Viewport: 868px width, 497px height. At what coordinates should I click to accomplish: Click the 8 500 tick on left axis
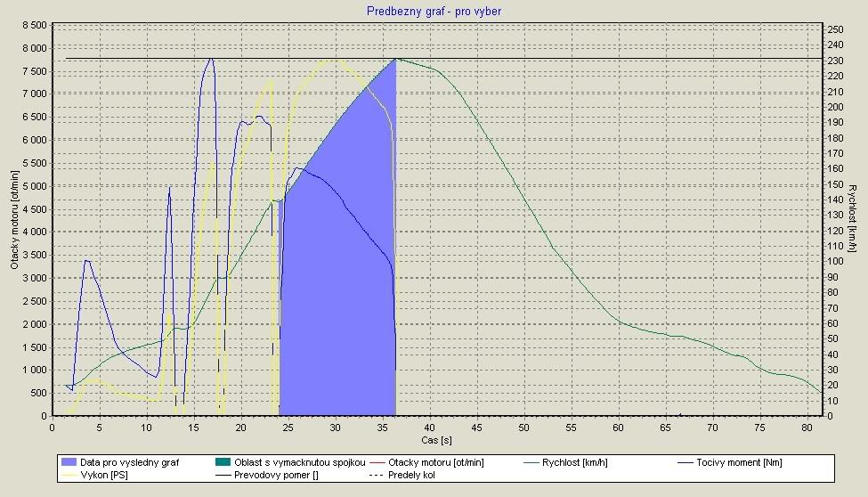point(34,25)
